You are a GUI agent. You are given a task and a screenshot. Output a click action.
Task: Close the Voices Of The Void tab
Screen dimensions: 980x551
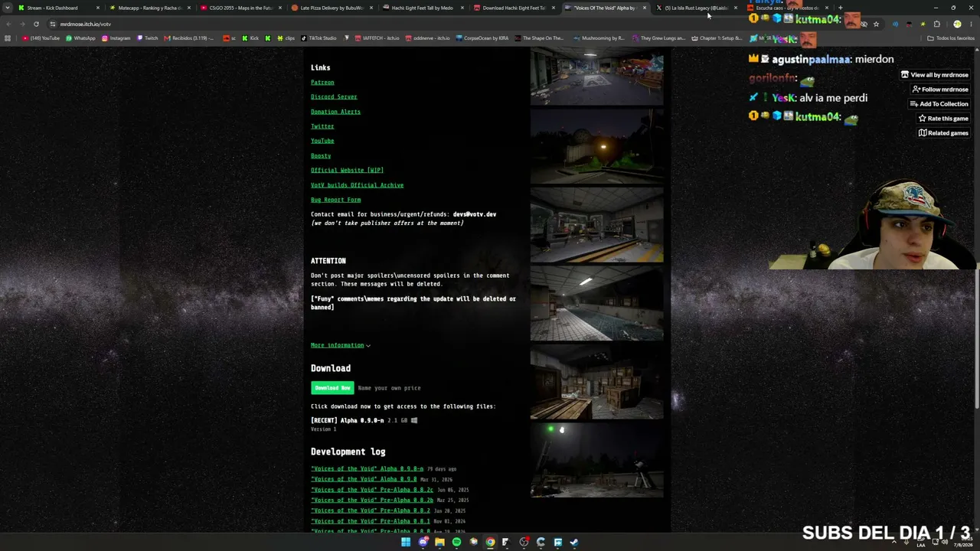(645, 8)
